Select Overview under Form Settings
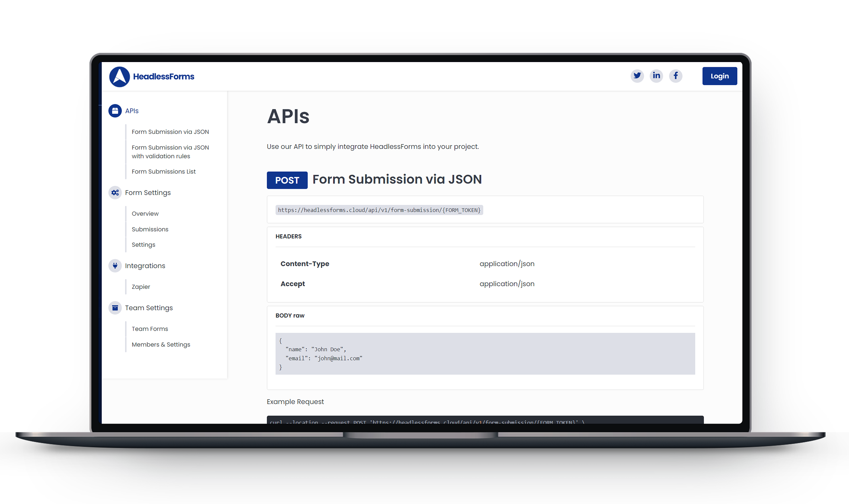Viewport: 849px width, 504px height. [x=145, y=214]
